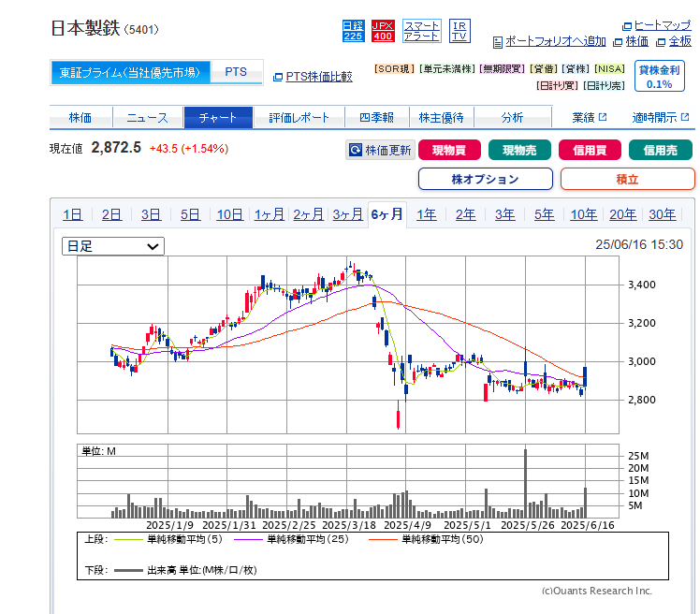This screenshot has height=614, width=700.
Task: Expand the 日足 interval dropdown
Action: [x=113, y=246]
